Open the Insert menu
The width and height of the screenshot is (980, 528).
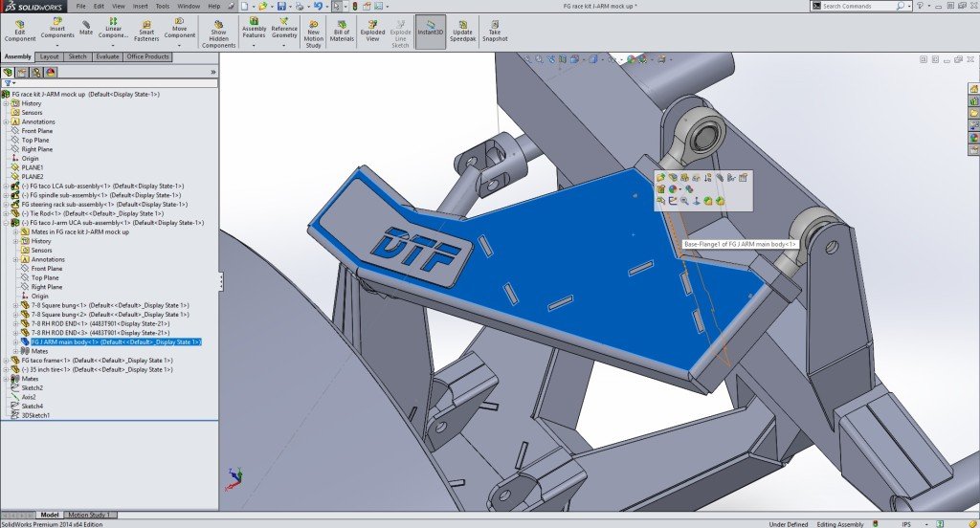(140, 7)
